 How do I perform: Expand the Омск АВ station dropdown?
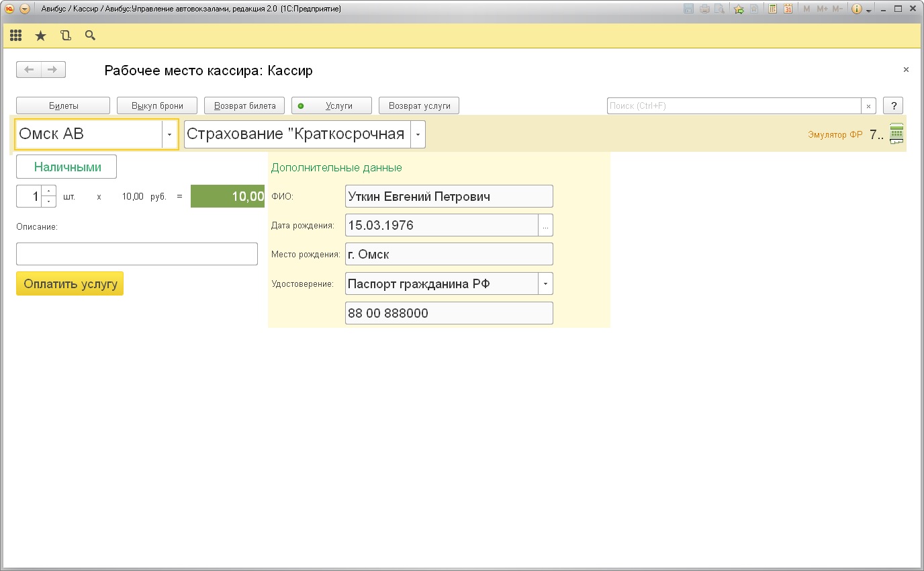[169, 134]
